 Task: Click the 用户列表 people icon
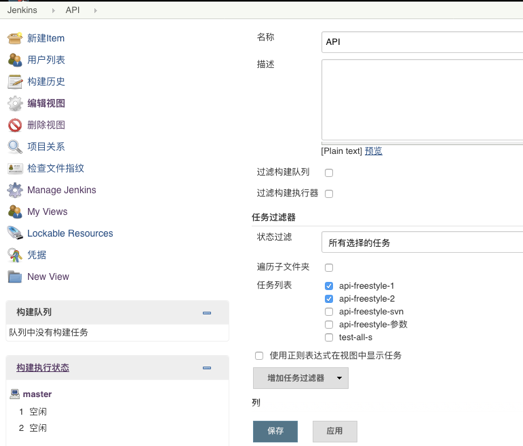[x=15, y=60]
